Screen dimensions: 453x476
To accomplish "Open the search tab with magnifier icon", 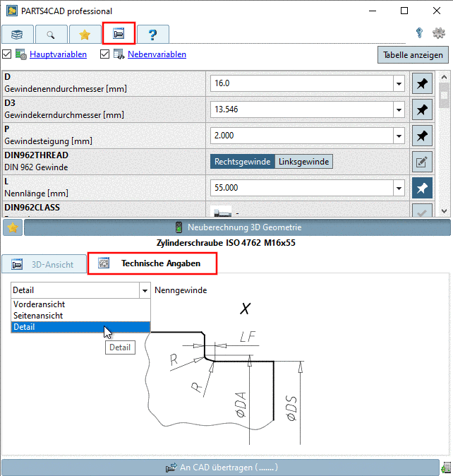I will (x=51, y=35).
